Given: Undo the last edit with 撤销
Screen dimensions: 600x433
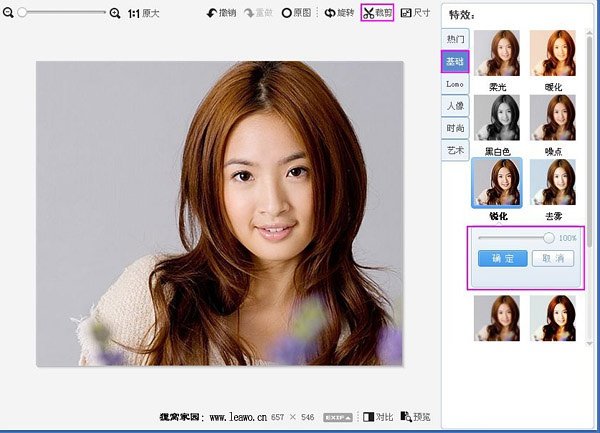Looking at the screenshot, I should coord(220,14).
